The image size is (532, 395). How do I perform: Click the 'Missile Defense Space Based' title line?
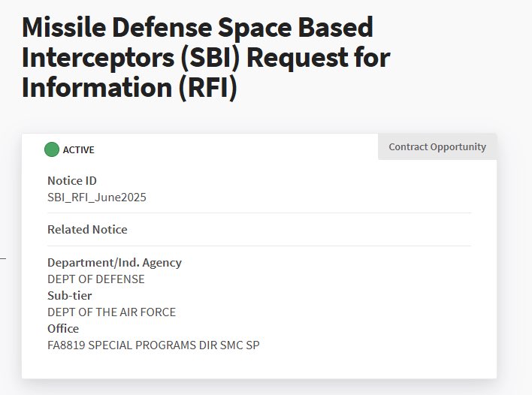(x=198, y=29)
